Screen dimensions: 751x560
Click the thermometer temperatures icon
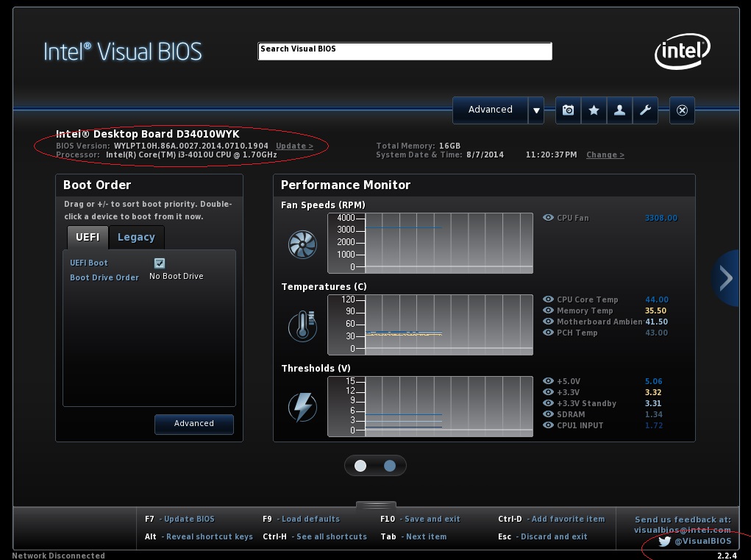(302, 326)
